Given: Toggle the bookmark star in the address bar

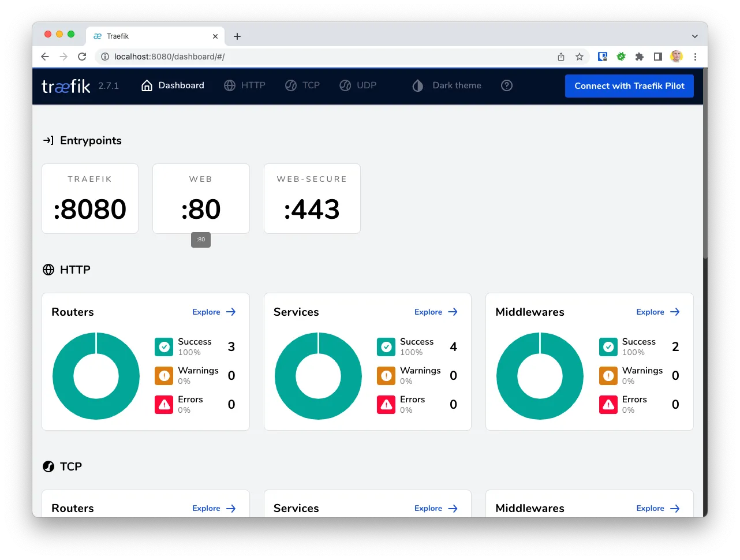Looking at the screenshot, I should point(579,57).
